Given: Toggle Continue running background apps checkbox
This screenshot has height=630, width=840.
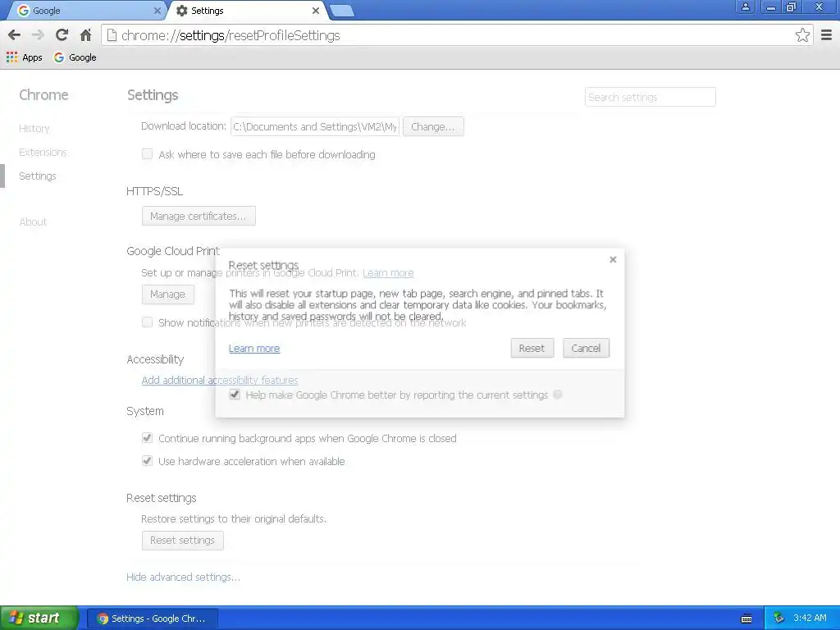Looking at the screenshot, I should (x=148, y=438).
